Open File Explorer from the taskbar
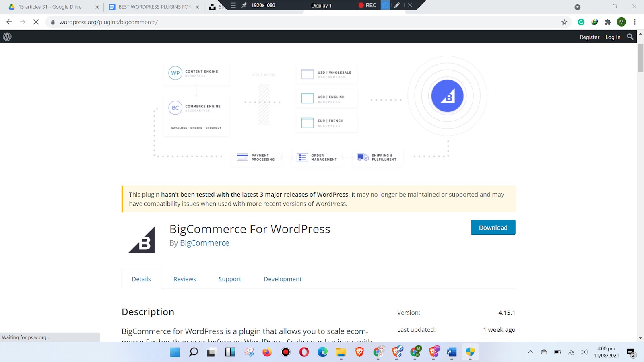The image size is (644, 362). [x=341, y=353]
